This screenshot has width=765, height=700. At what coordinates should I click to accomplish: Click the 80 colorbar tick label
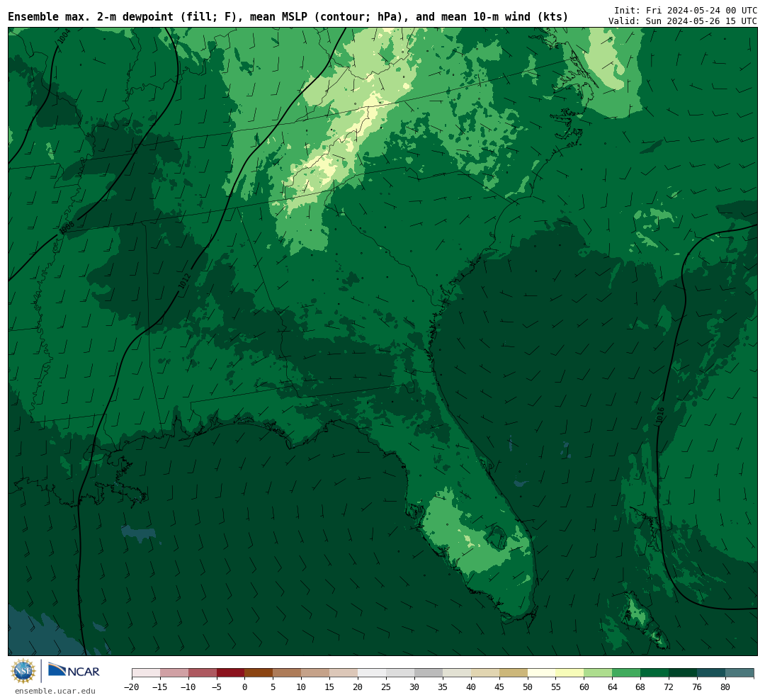(726, 687)
